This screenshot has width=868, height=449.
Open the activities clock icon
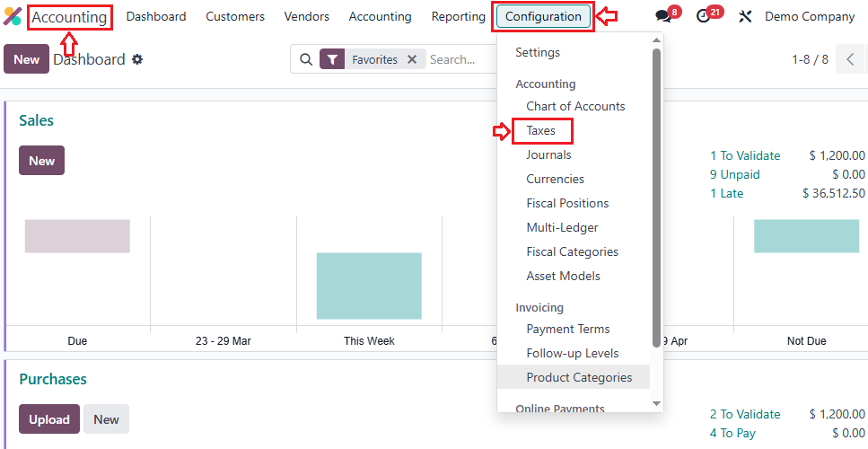pyautogui.click(x=704, y=16)
